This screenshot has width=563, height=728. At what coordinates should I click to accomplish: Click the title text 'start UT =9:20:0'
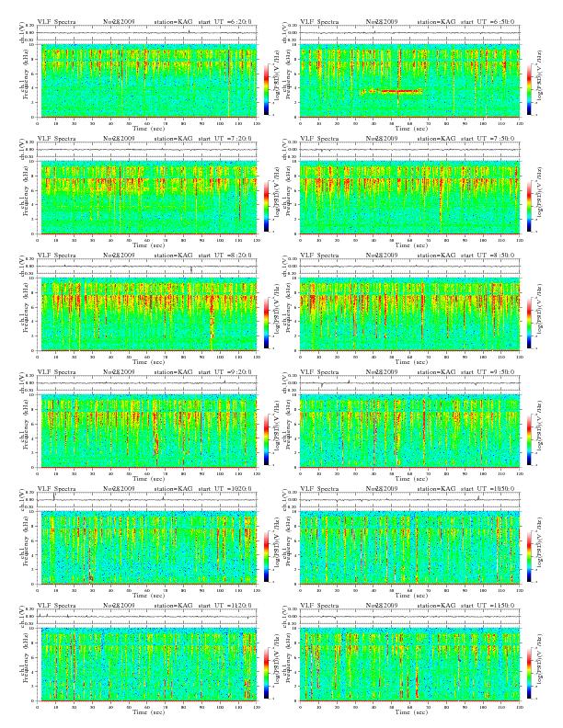coord(225,372)
